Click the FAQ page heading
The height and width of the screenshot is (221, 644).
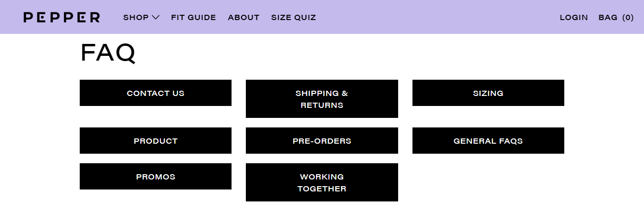(108, 53)
